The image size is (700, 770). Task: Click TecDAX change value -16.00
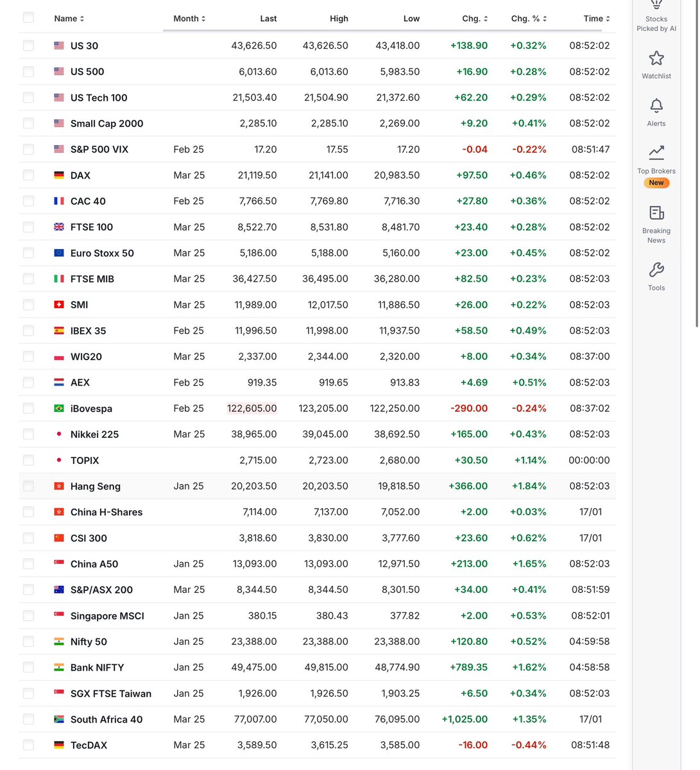pos(473,745)
